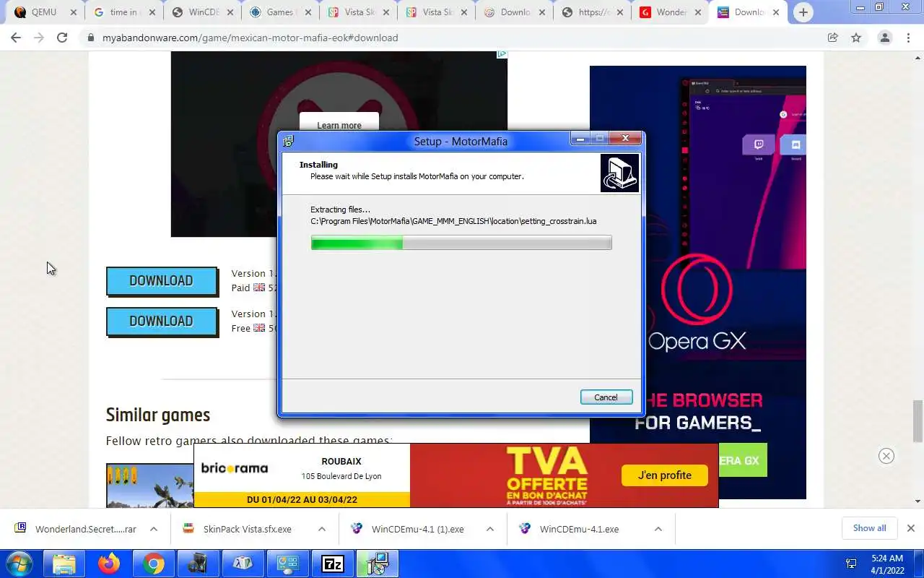This screenshot has height=578, width=924.
Task: Switch to the 'time in' Google tab
Action: click(x=123, y=12)
